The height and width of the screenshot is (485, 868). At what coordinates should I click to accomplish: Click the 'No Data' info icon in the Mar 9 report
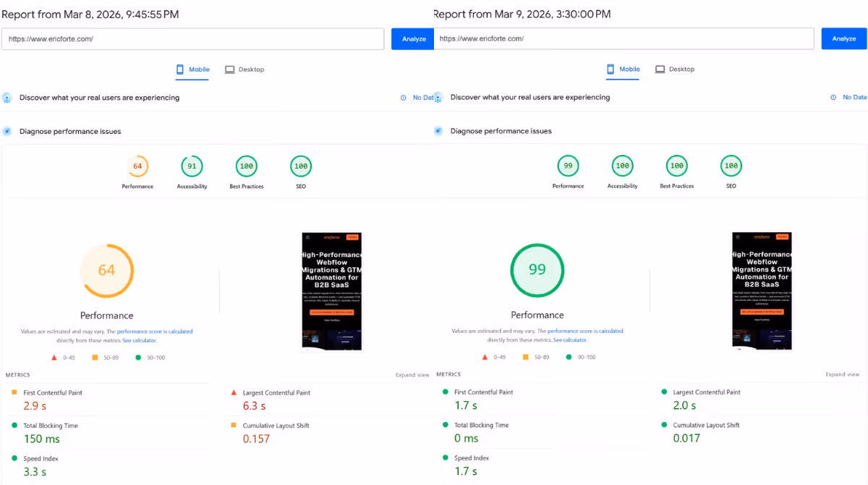coord(833,97)
